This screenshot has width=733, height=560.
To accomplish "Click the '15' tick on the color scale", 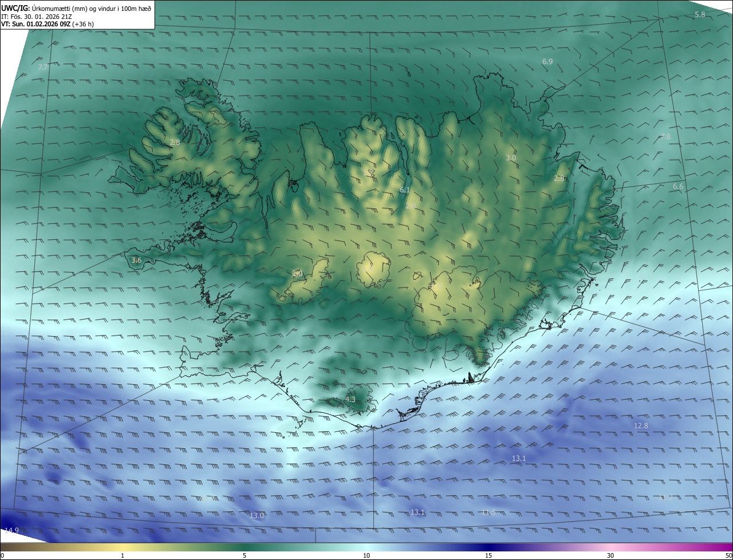I will [488, 555].
